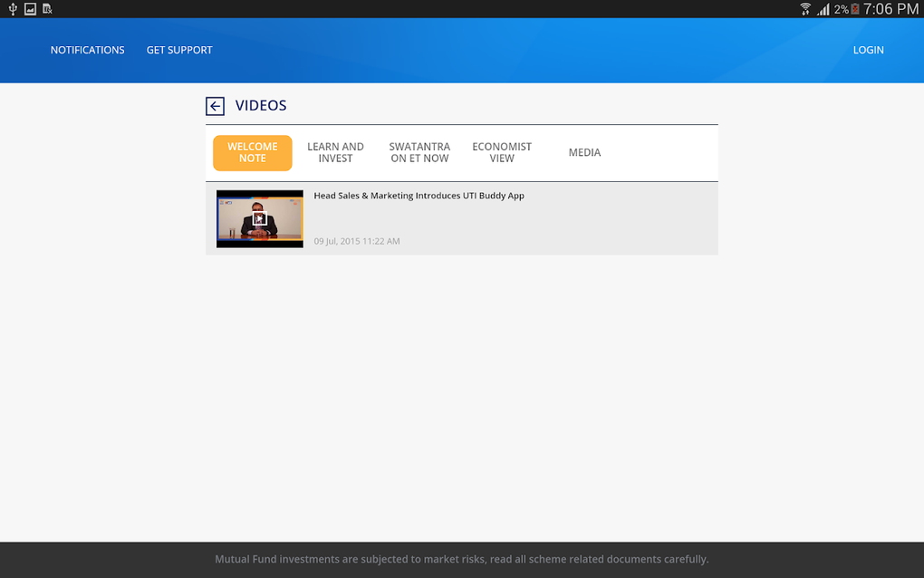
Task: Tap the USB icon in status bar
Action: click(13, 9)
